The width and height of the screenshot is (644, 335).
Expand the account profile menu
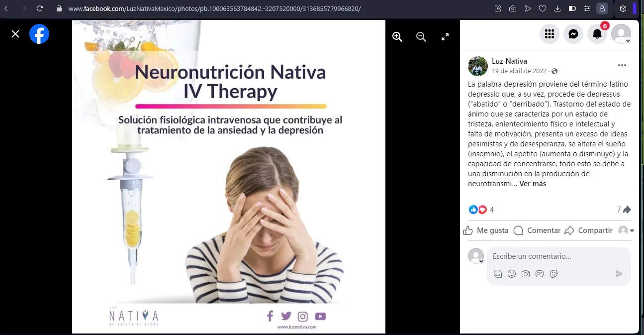pyautogui.click(x=621, y=34)
